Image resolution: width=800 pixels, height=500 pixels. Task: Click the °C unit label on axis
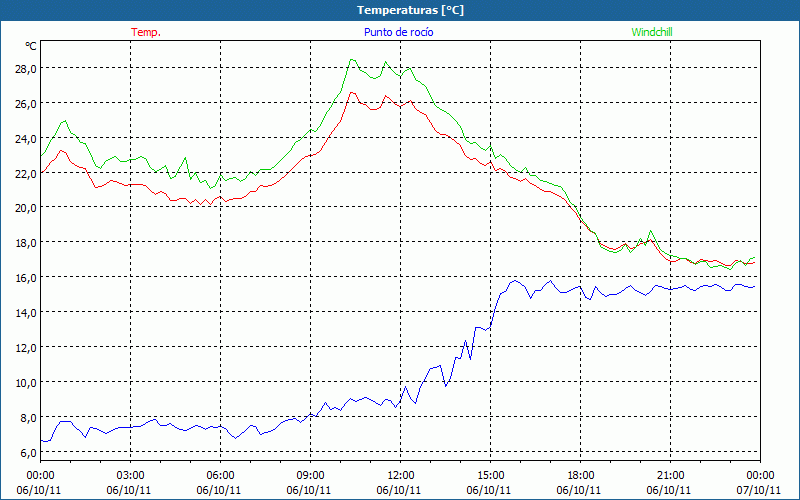click(x=31, y=46)
